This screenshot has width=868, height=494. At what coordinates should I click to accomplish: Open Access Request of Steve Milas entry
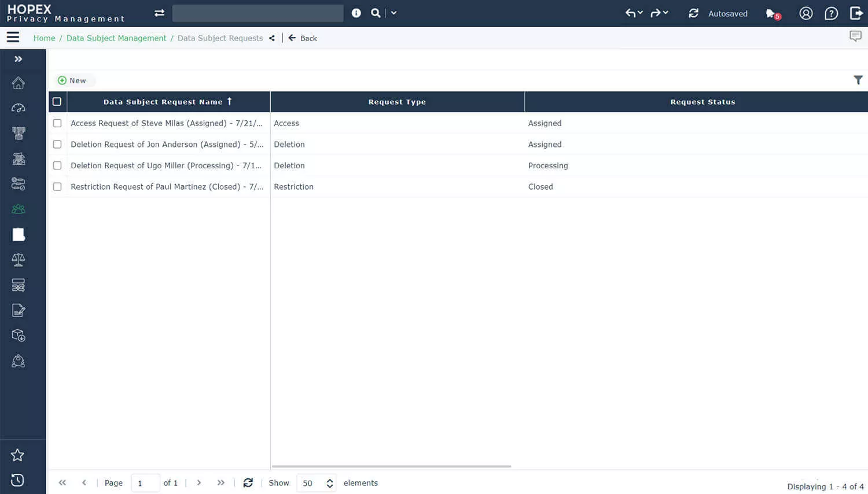(x=167, y=123)
